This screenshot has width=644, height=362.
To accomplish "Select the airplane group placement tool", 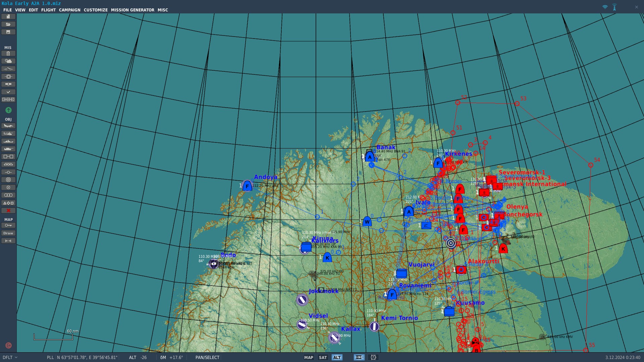I will click(x=8, y=126).
